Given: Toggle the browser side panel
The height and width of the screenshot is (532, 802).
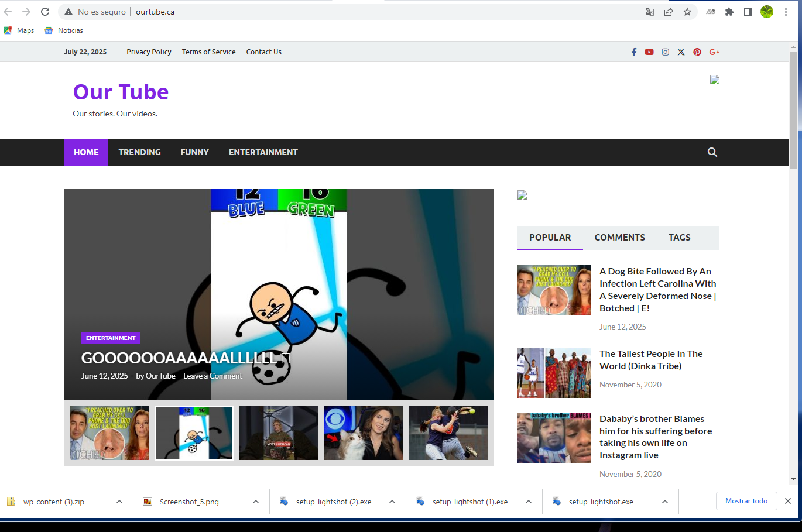Looking at the screenshot, I should point(748,12).
